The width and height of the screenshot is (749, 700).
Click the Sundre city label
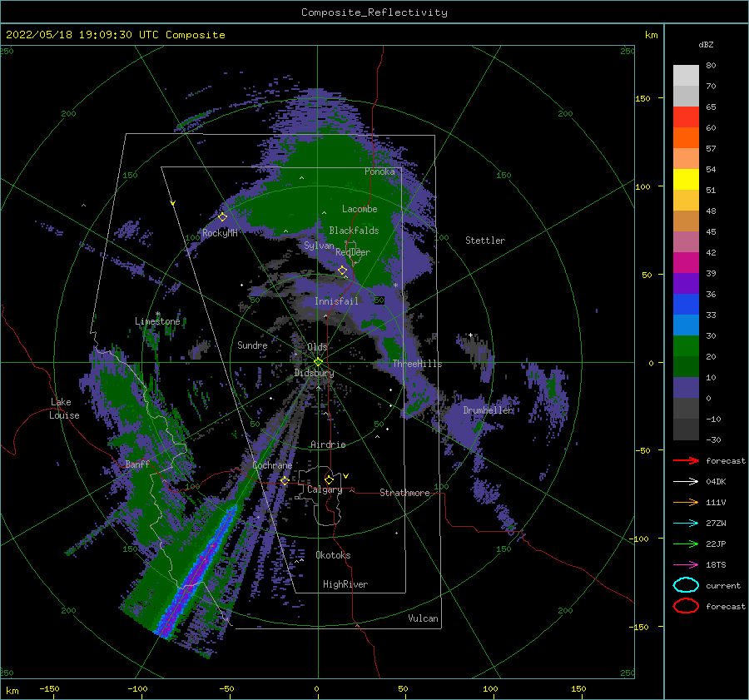252,345
